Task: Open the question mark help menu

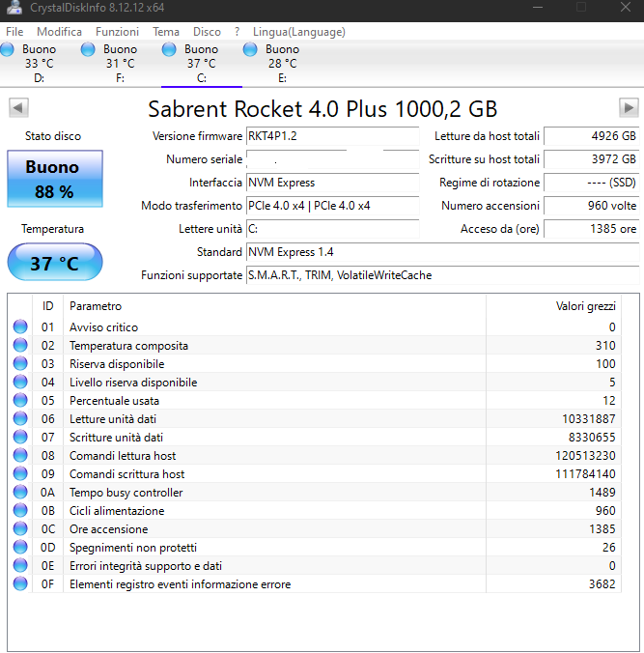Action: [237, 32]
